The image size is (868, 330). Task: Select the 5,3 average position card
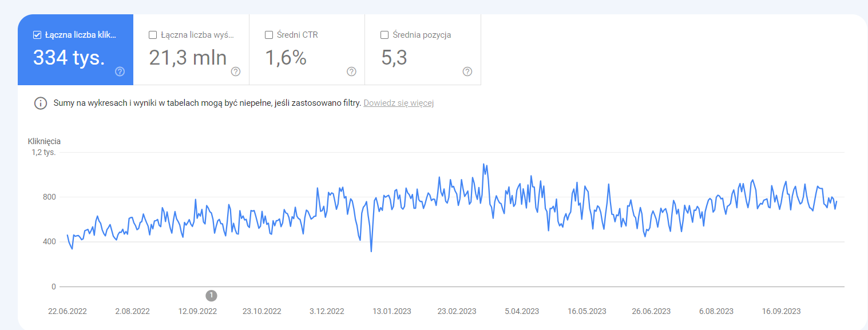pyautogui.click(x=423, y=50)
